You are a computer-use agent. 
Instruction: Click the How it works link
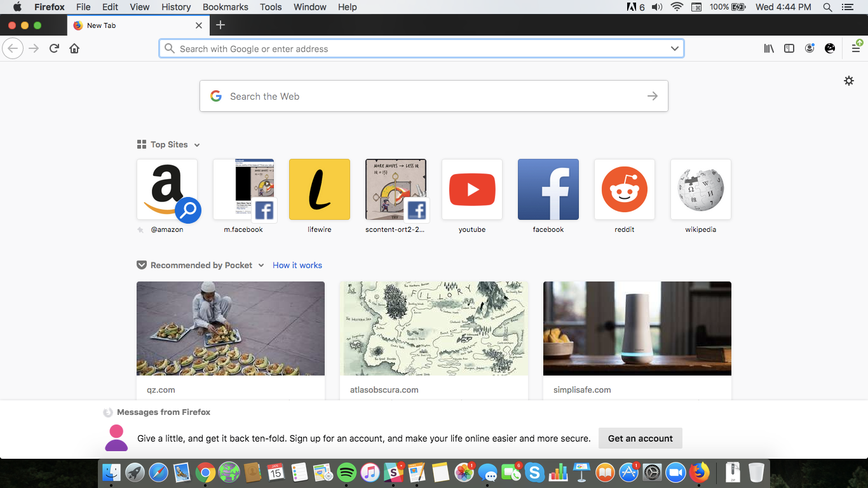[297, 266]
